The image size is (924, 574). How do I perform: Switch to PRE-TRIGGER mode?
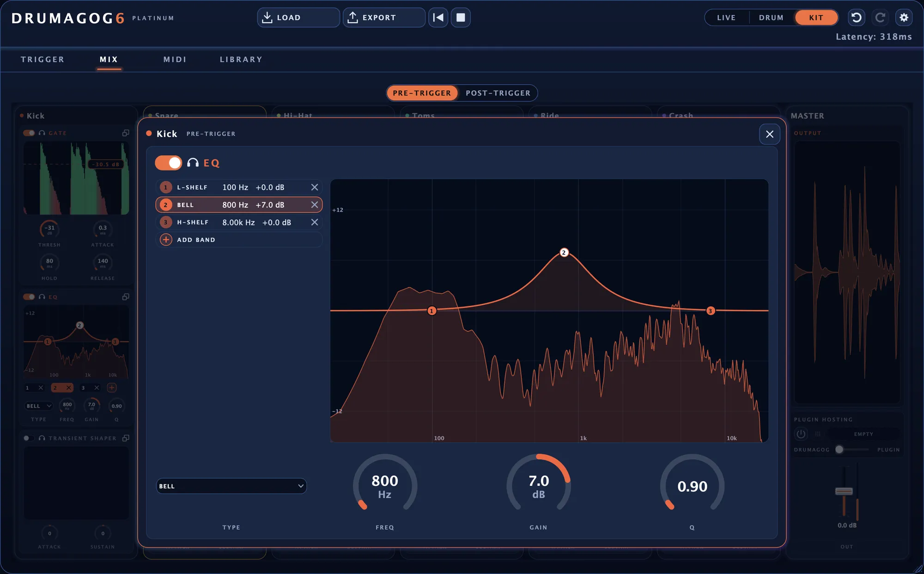point(422,93)
